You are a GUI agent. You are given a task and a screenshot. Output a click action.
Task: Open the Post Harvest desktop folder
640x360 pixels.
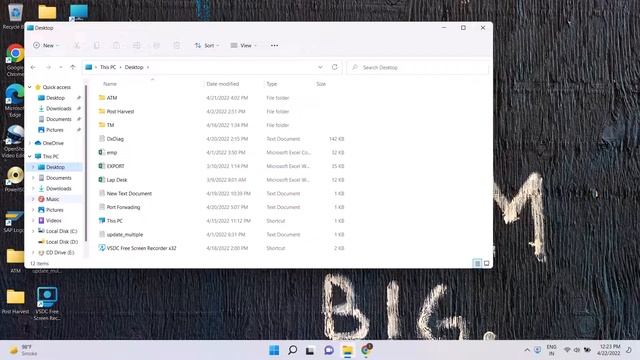point(16,302)
